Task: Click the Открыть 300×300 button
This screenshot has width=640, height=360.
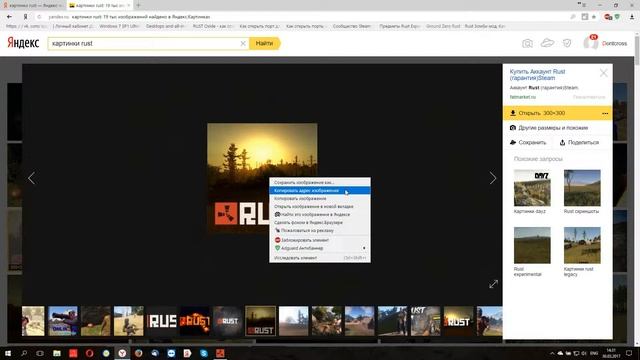Action: (x=551, y=113)
